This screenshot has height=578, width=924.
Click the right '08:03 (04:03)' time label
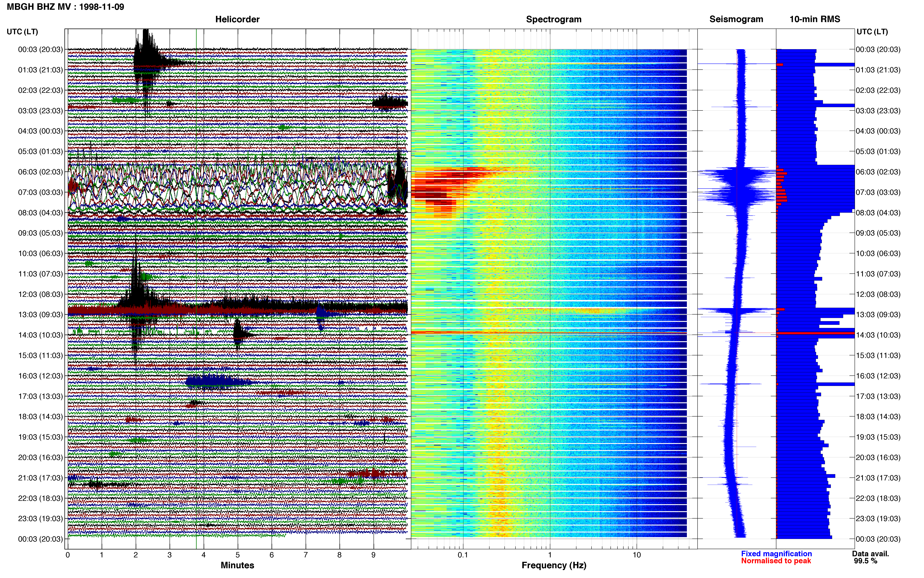point(878,213)
